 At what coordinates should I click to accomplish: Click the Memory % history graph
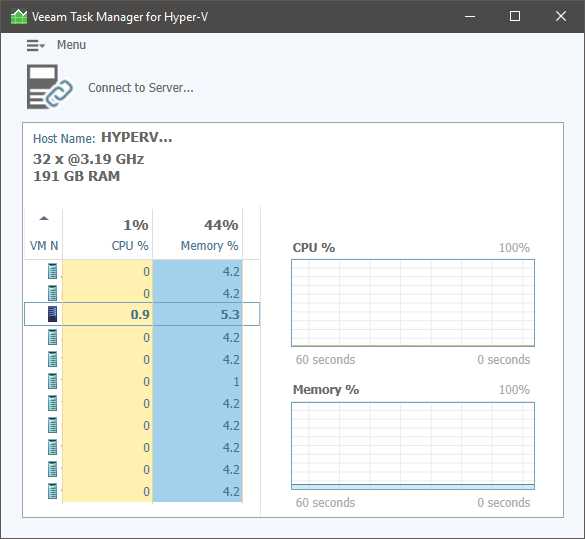tap(413, 446)
